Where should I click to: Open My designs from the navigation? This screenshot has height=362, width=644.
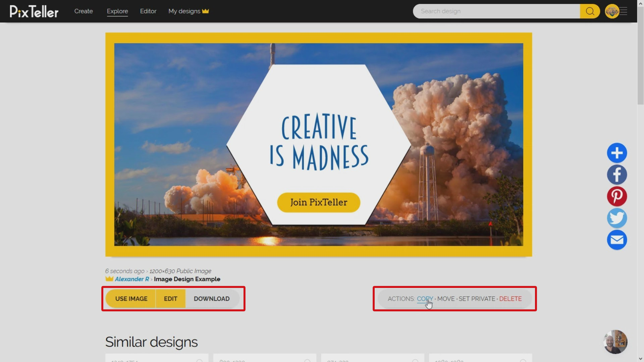pyautogui.click(x=184, y=11)
